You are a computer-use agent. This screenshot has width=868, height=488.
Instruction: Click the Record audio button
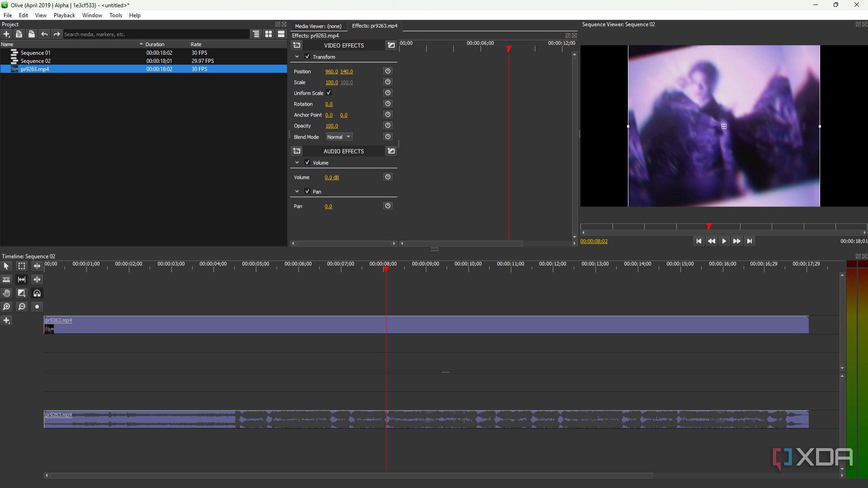pyautogui.click(x=37, y=307)
